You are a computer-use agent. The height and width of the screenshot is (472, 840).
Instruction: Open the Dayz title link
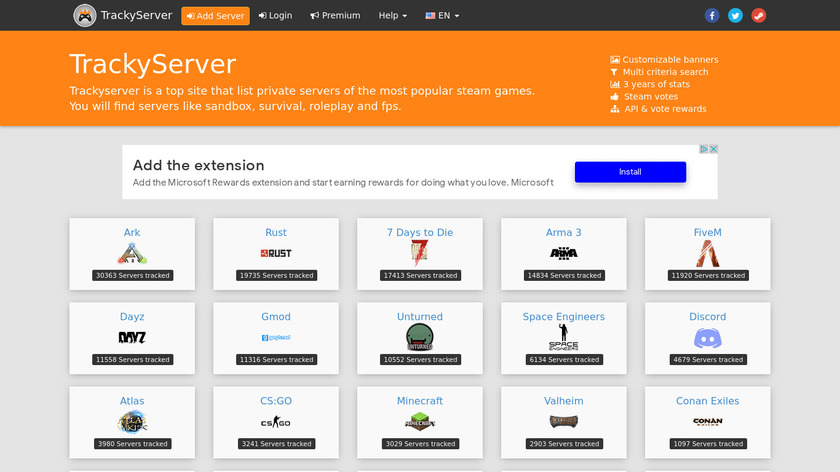(132, 317)
